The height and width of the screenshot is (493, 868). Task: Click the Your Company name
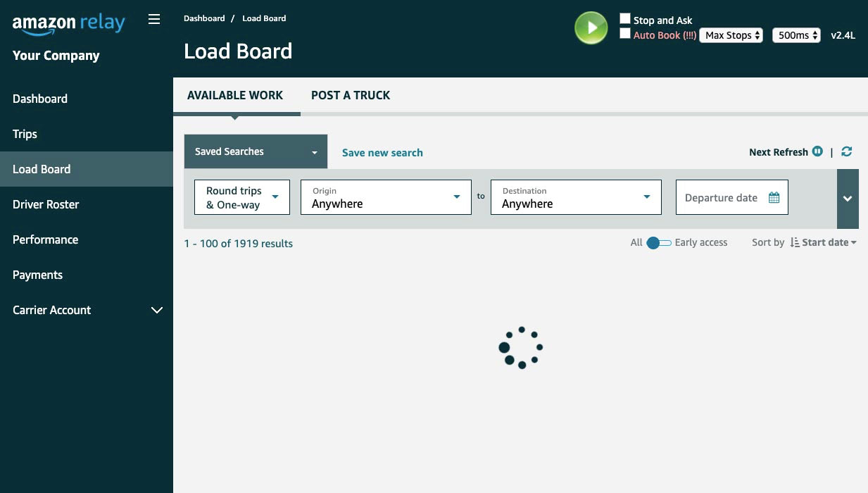coord(56,56)
